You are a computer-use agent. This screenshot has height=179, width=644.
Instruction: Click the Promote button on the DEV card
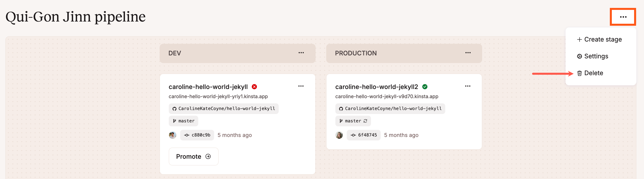(194, 156)
